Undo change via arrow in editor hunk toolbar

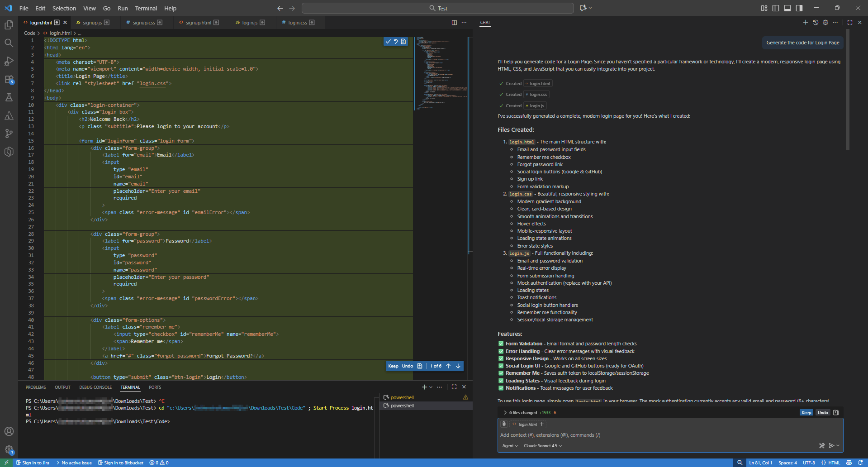(x=395, y=42)
